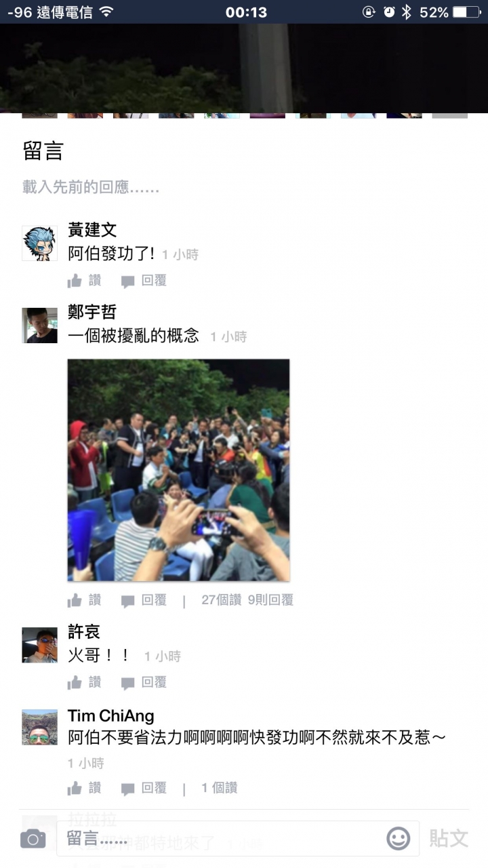Image resolution: width=488 pixels, height=868 pixels.
Task: Open 黃建文's profile avatar
Action: click(40, 243)
